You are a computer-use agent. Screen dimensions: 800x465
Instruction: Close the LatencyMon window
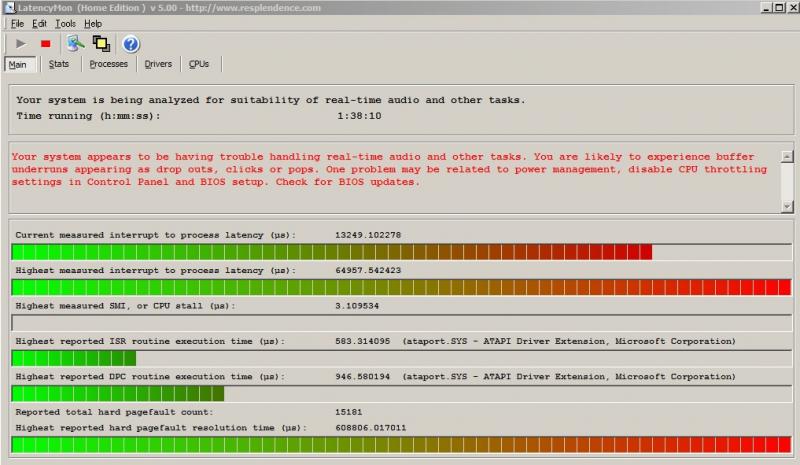click(x=793, y=7)
